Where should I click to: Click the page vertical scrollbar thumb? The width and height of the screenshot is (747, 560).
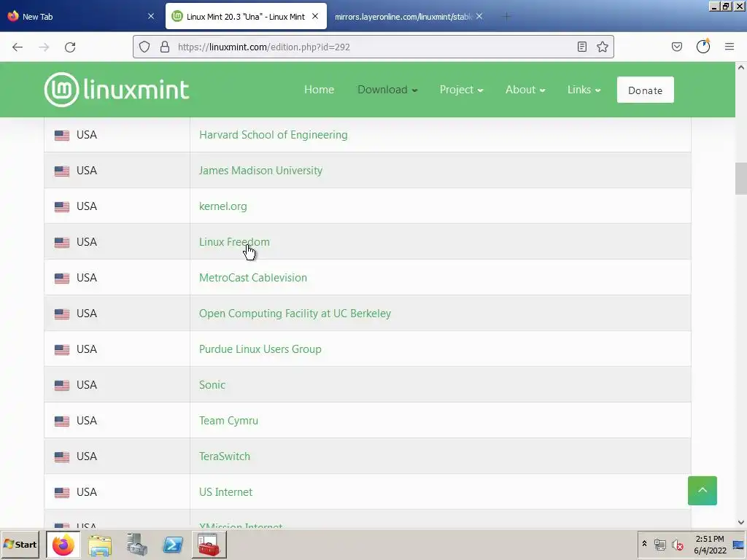(x=741, y=179)
